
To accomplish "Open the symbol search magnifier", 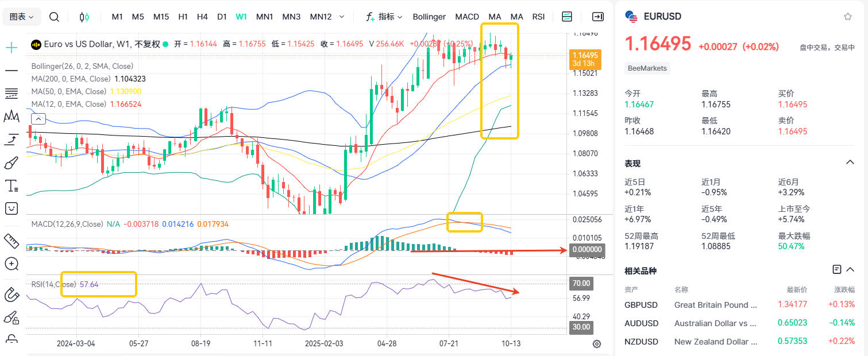I will [x=54, y=17].
